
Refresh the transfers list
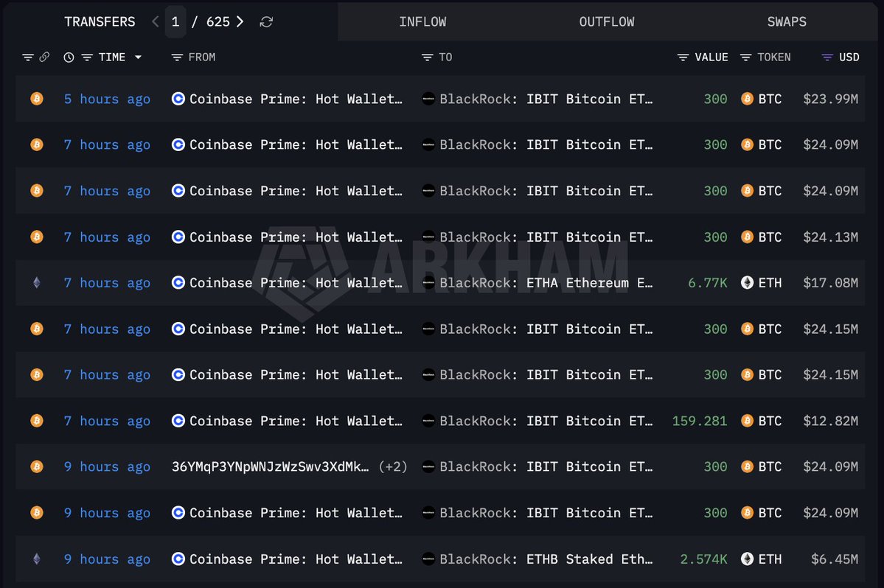[x=266, y=22]
